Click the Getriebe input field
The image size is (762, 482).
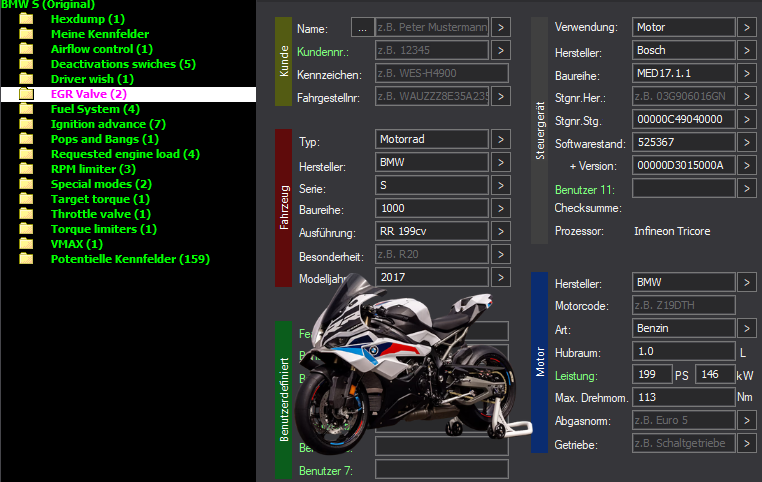pos(684,443)
